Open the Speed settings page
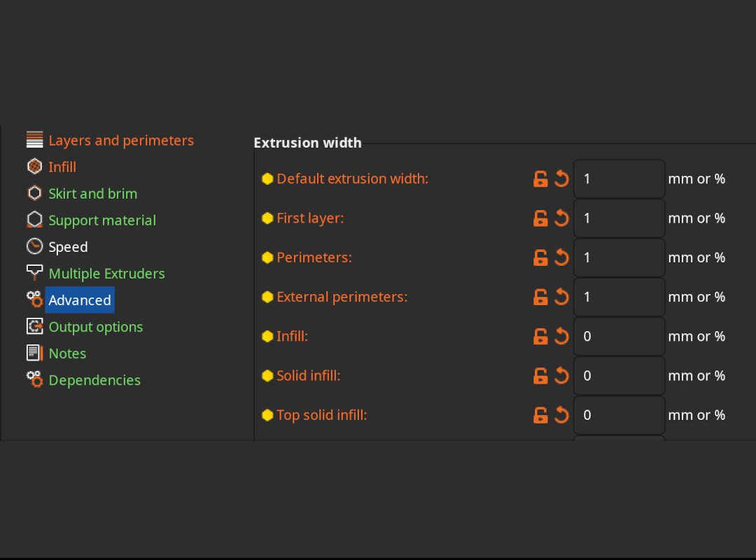Image resolution: width=756 pixels, height=560 pixels. point(68,247)
